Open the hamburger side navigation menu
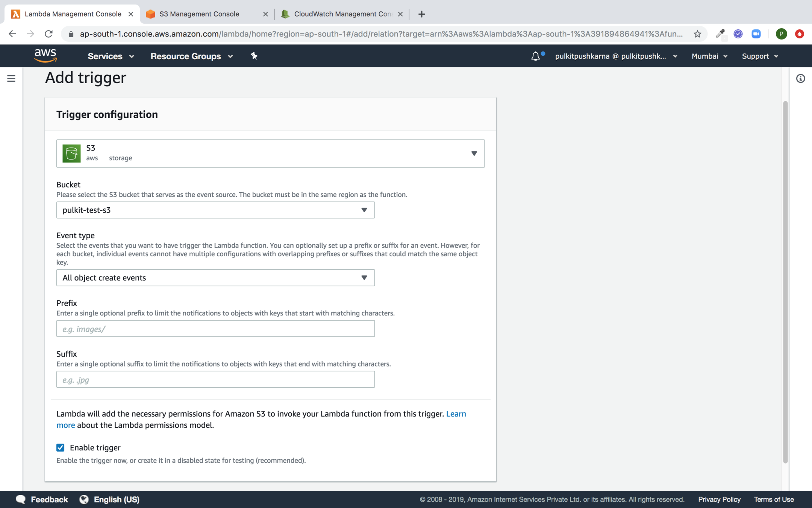 click(x=11, y=78)
